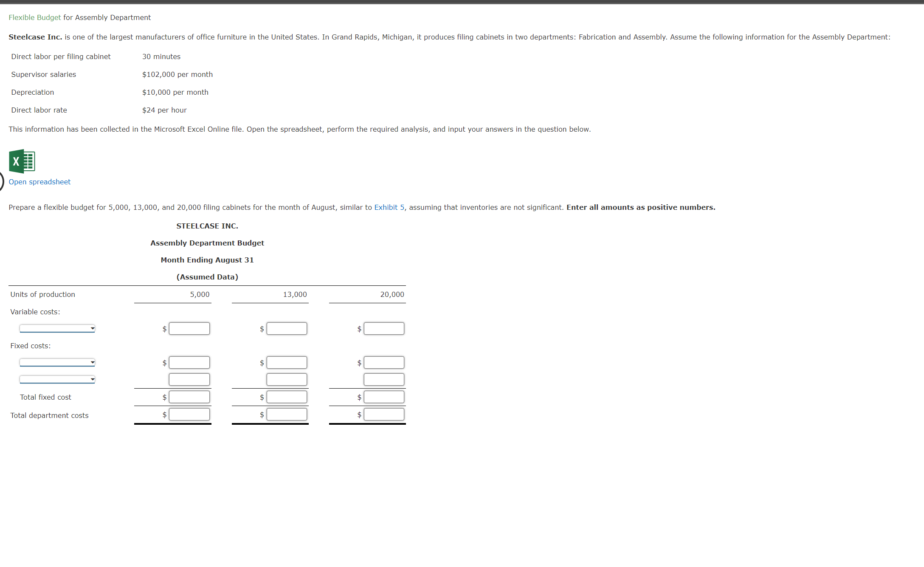Click first fixed cost field under 5,000
924x567 pixels.
click(x=189, y=362)
